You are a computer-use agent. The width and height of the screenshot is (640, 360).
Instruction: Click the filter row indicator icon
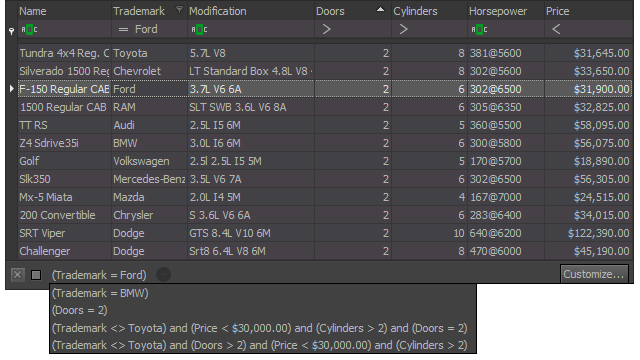[x=11, y=31]
